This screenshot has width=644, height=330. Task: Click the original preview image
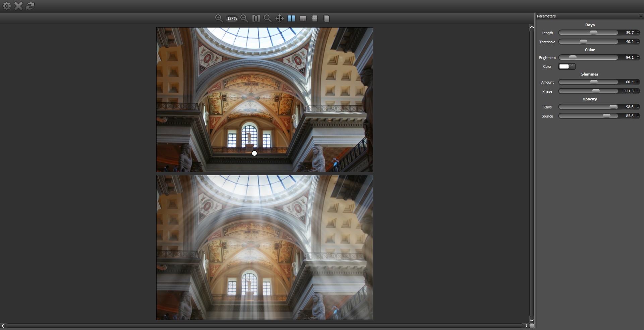(265, 100)
